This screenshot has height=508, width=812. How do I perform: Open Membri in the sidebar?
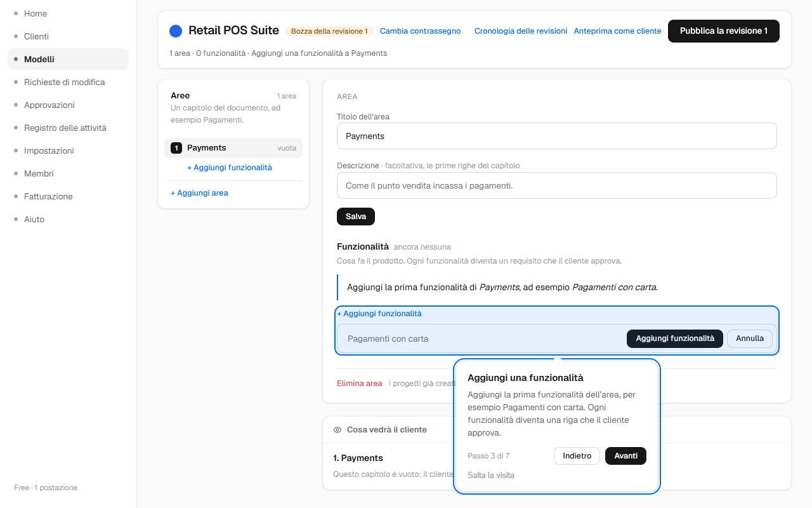pos(68,173)
